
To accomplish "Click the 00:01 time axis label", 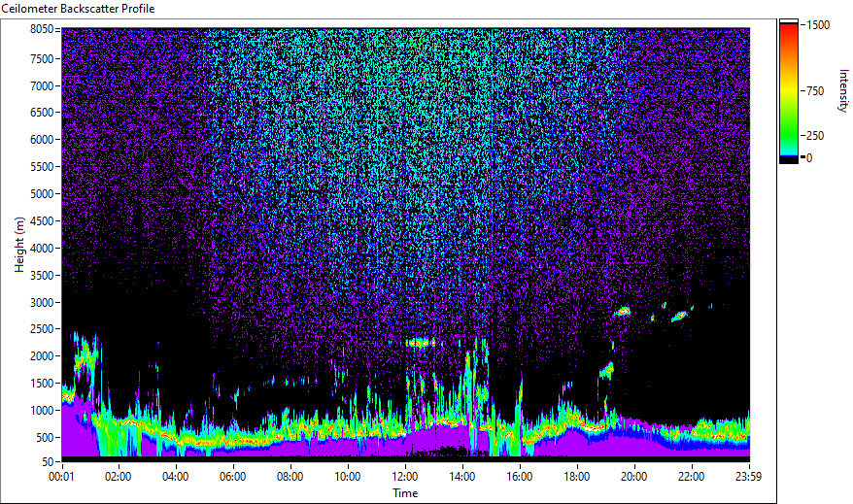I will (x=61, y=477).
